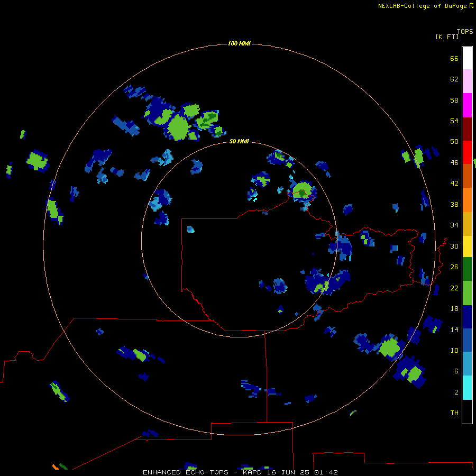Click the legend value '46'
Image resolution: width=476 pixels, height=476 pixels.
[x=454, y=163]
